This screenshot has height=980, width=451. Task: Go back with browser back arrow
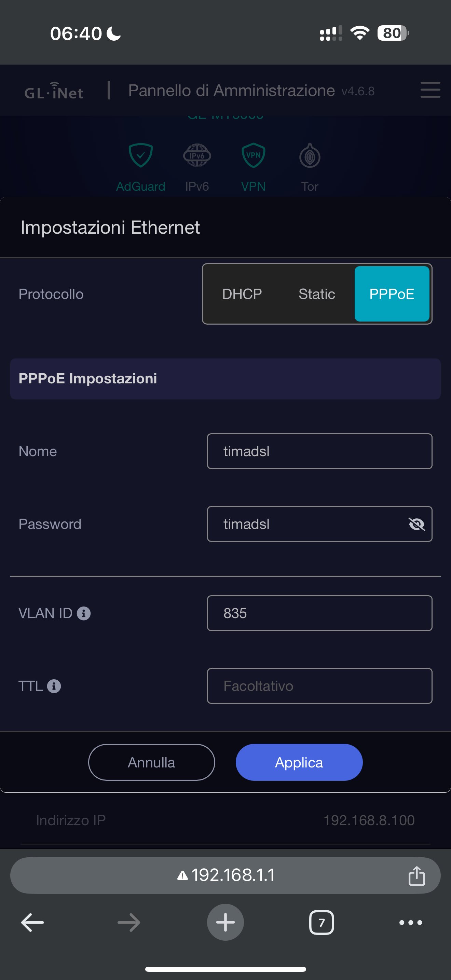click(x=32, y=923)
